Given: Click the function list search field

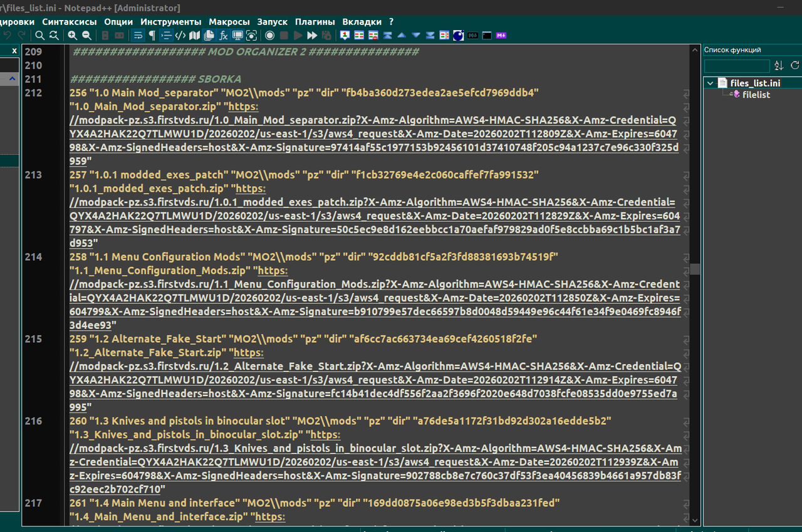Looking at the screenshot, I should point(737,66).
